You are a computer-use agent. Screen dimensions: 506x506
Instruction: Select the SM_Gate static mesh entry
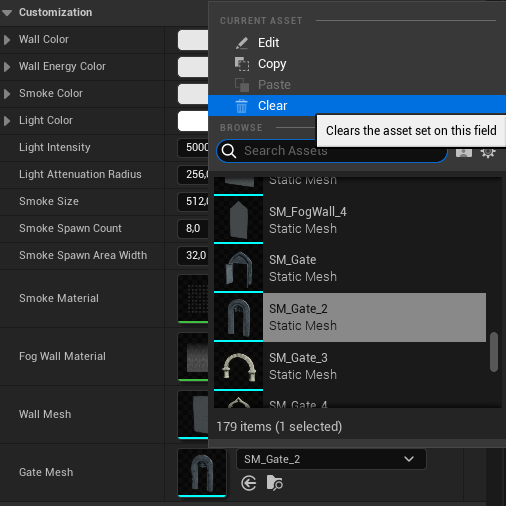[350, 268]
